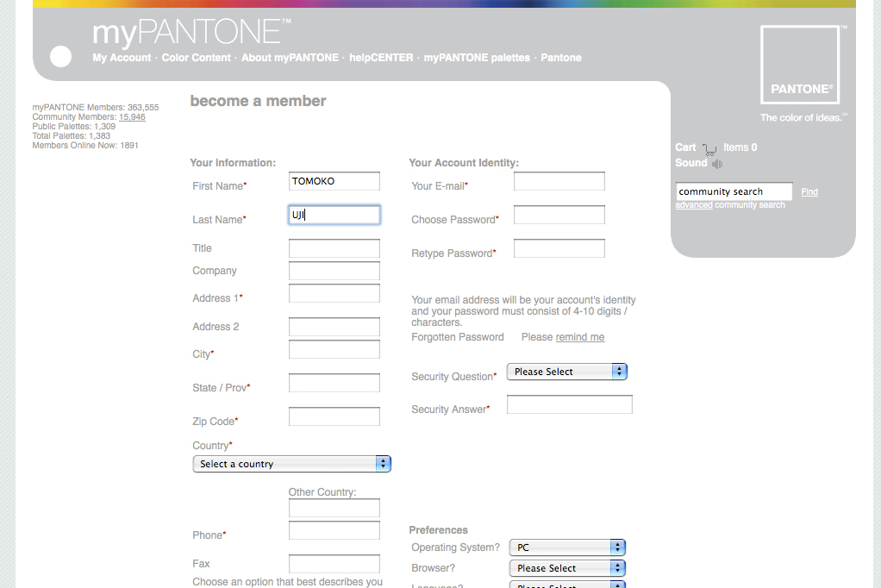Open the advanced community search link
881x588 pixels.
(694, 204)
